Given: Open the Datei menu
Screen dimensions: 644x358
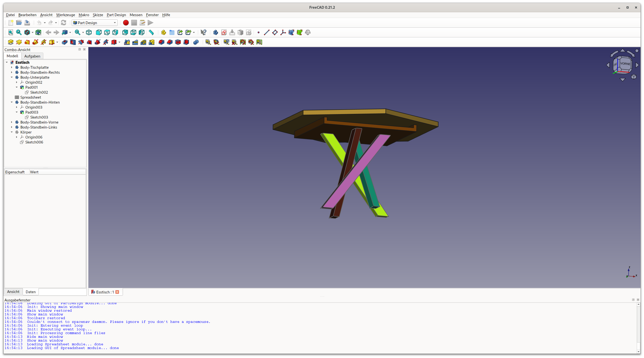Looking at the screenshot, I should click(x=10, y=15).
